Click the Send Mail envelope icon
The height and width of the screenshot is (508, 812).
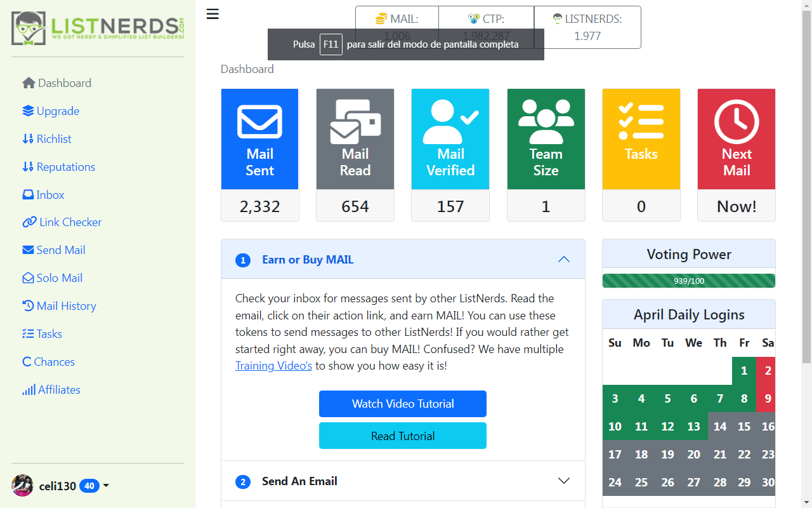(28, 250)
